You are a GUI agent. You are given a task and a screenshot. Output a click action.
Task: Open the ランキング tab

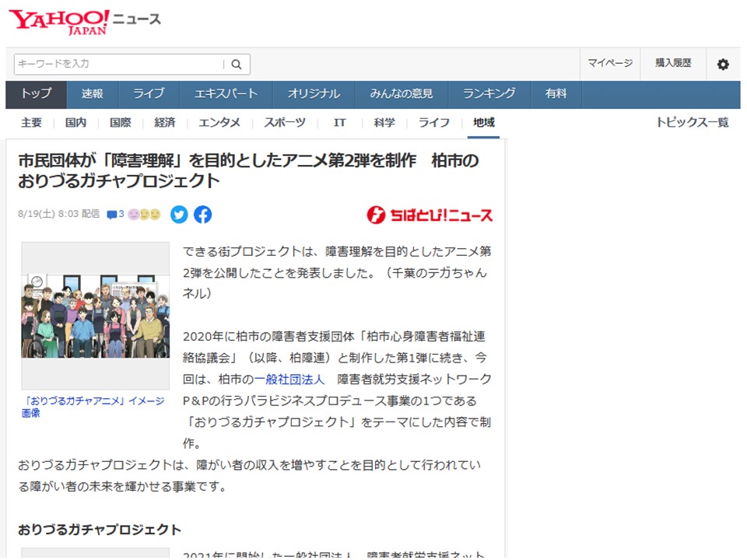click(489, 93)
